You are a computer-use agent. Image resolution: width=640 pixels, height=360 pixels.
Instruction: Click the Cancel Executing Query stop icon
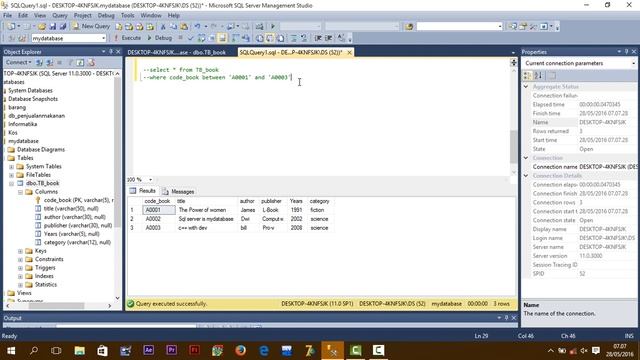click(180, 38)
